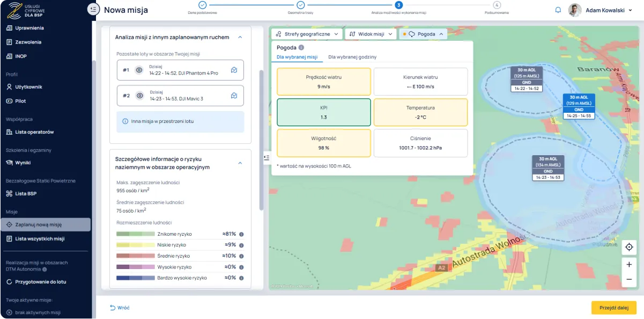This screenshot has width=644, height=319.
Task: Collapse the sidebar with the menu toggle icon
Action: [93, 9]
